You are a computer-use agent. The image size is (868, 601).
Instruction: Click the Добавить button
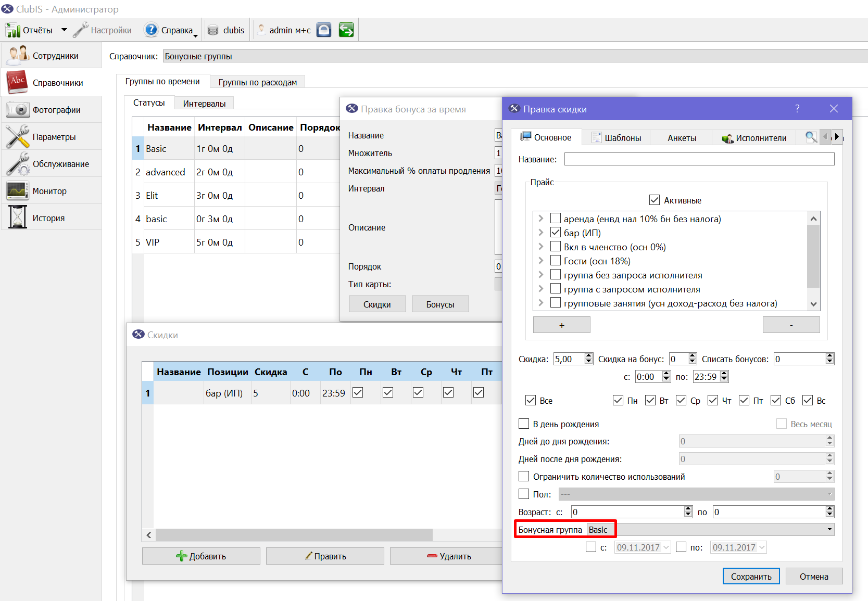(201, 556)
